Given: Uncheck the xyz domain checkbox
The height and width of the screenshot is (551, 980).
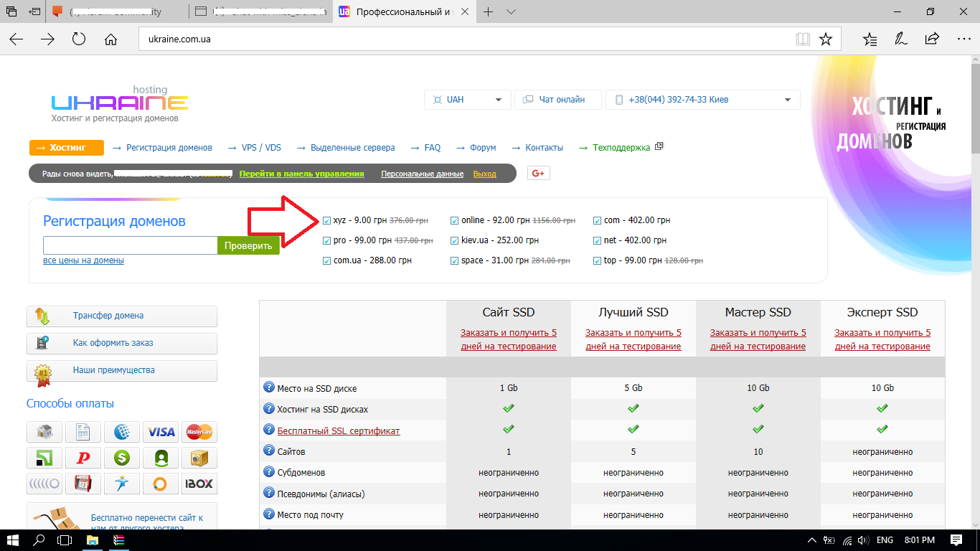Looking at the screenshot, I should point(327,221).
